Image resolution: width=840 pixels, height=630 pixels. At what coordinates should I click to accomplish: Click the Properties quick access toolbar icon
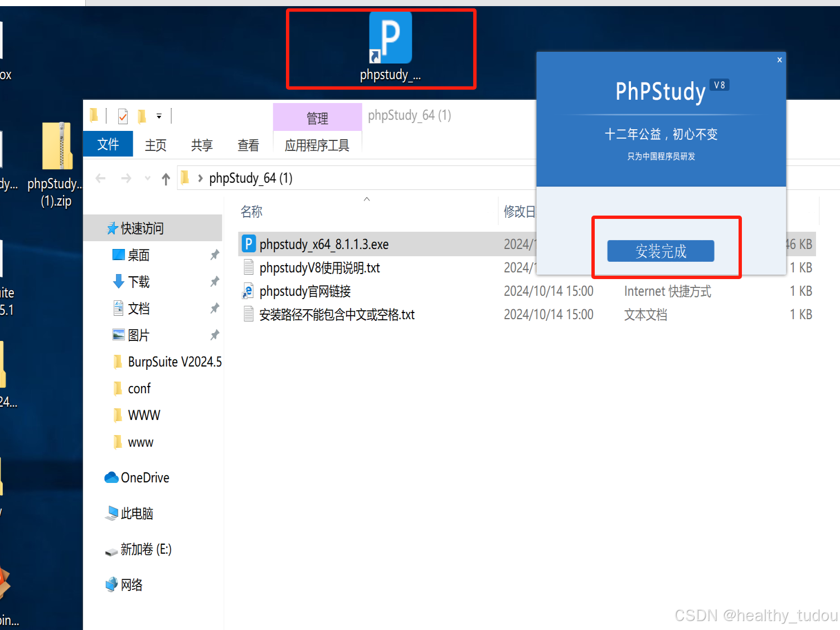(123, 116)
